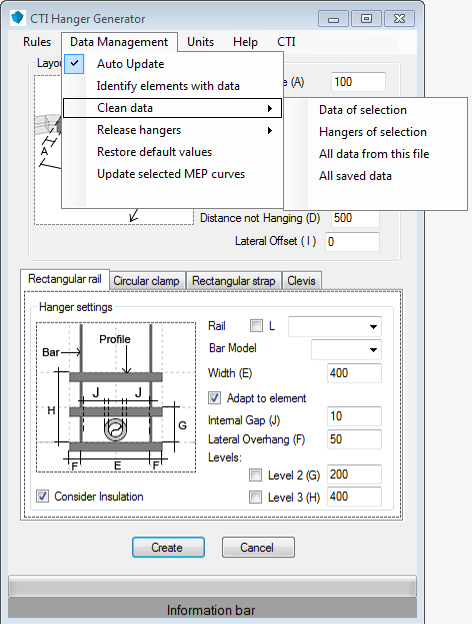Click the progress bar above Information bar
The width and height of the screenshot is (472, 624).
(212, 586)
